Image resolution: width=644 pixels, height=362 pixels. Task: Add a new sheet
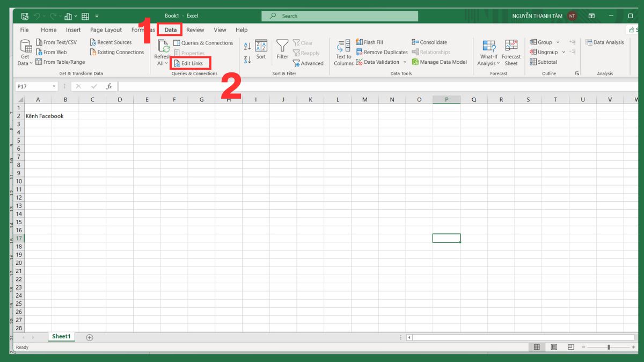(x=90, y=337)
